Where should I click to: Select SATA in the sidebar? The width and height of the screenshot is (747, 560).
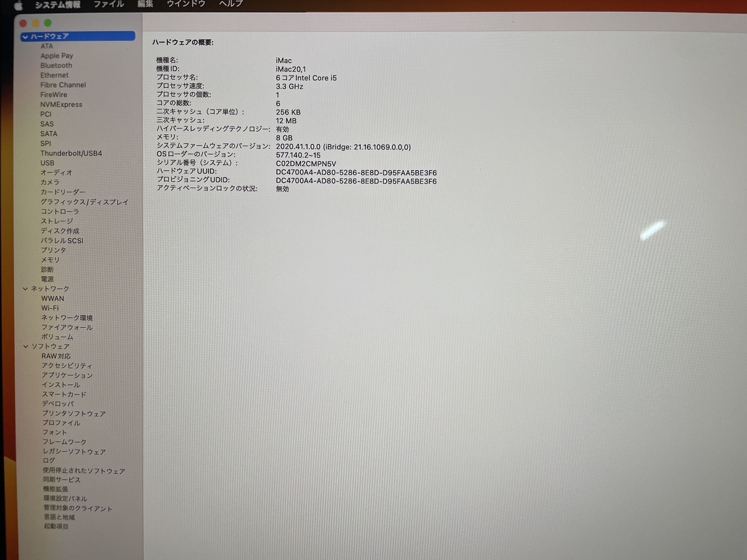pyautogui.click(x=49, y=134)
